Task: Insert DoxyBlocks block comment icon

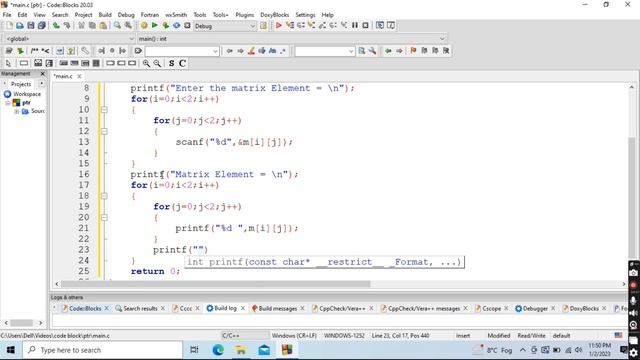Action: [x=34, y=51]
